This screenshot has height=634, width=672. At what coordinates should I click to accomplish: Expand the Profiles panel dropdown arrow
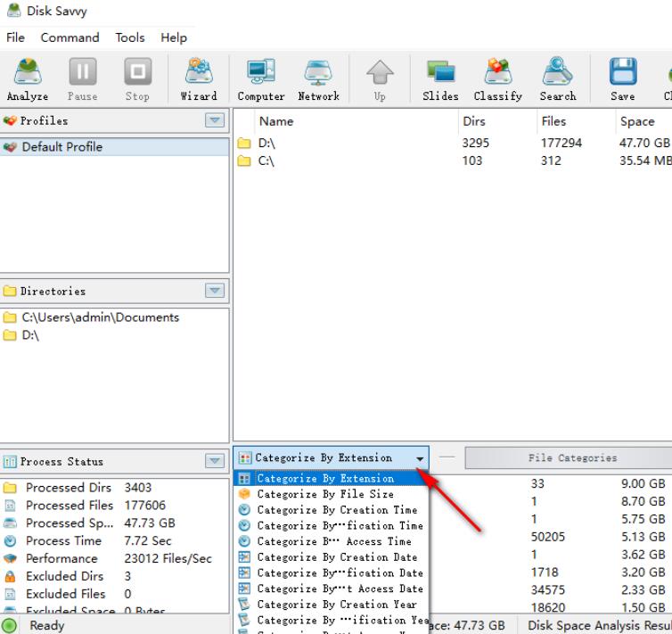(215, 120)
